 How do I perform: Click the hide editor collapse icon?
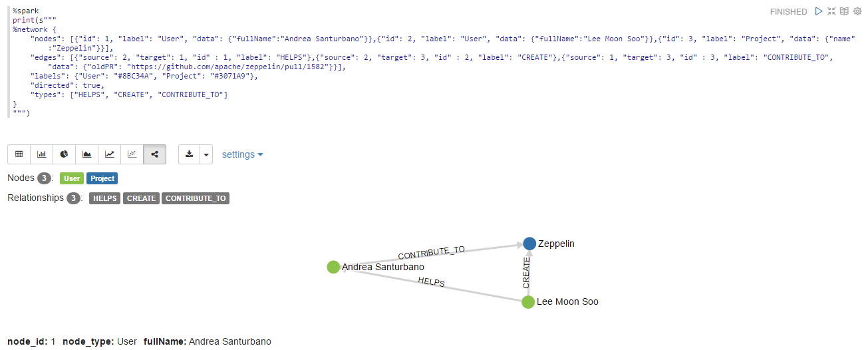pyautogui.click(x=831, y=11)
